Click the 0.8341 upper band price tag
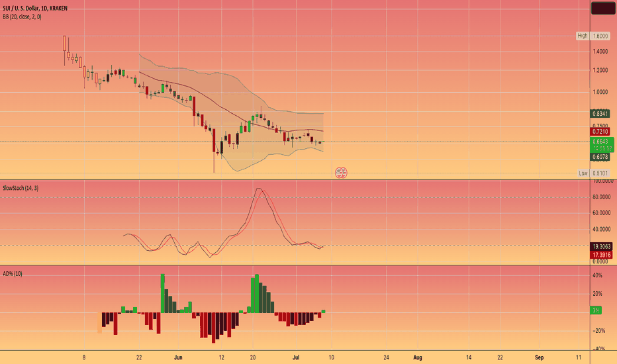617x364 pixels. click(600, 114)
